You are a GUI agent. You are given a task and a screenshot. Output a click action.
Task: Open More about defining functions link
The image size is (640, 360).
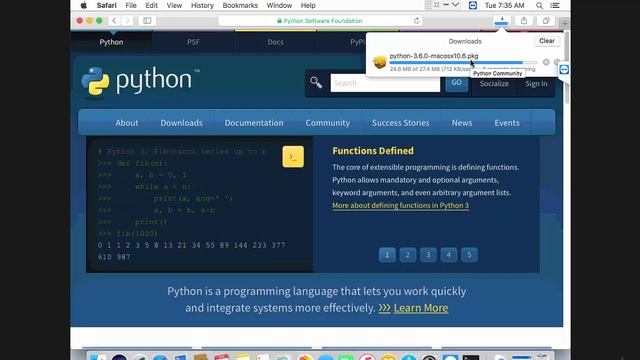[x=400, y=205]
